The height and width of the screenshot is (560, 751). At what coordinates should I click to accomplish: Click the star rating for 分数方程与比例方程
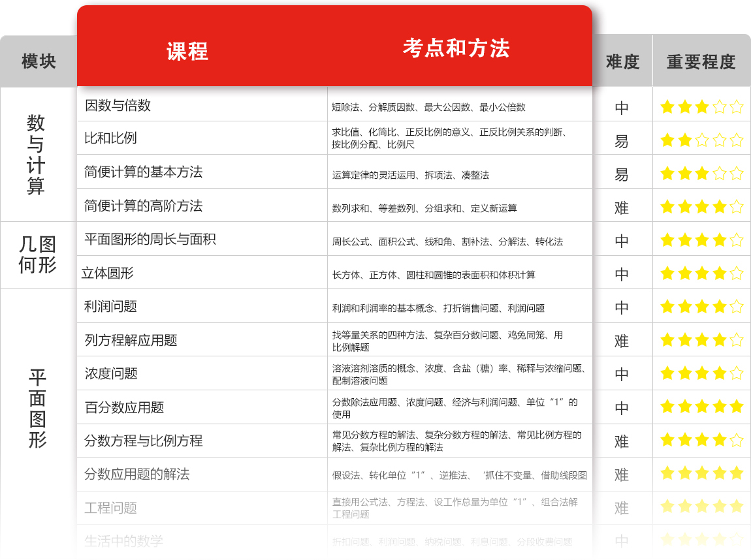click(701, 440)
